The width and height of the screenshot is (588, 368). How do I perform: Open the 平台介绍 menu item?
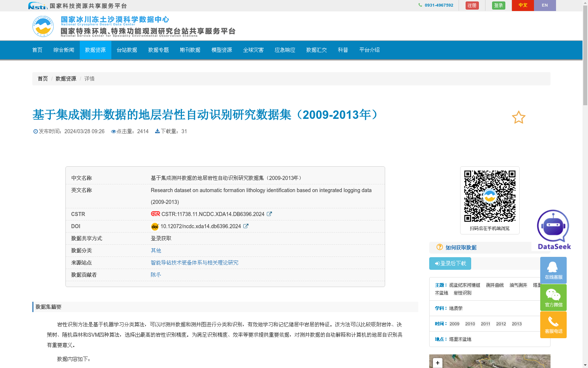[x=370, y=50]
